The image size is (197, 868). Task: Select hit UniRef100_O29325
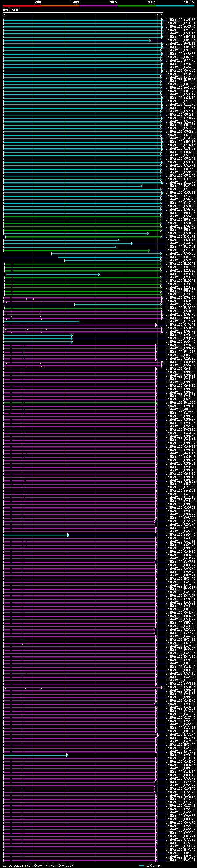pos(180,358)
